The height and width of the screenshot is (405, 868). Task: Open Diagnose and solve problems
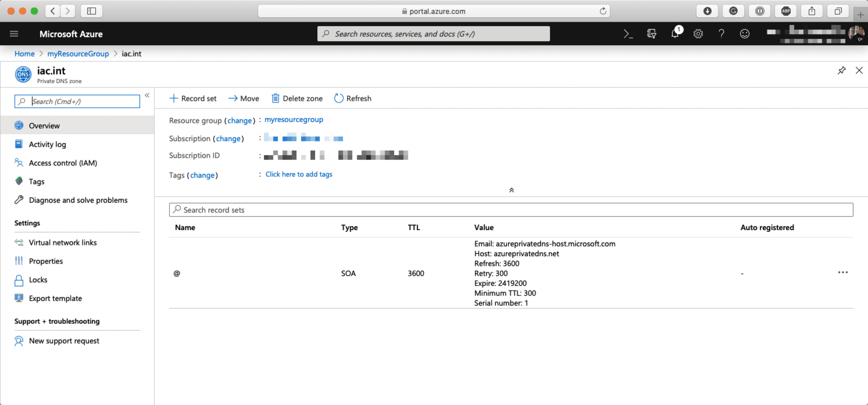[x=77, y=200]
